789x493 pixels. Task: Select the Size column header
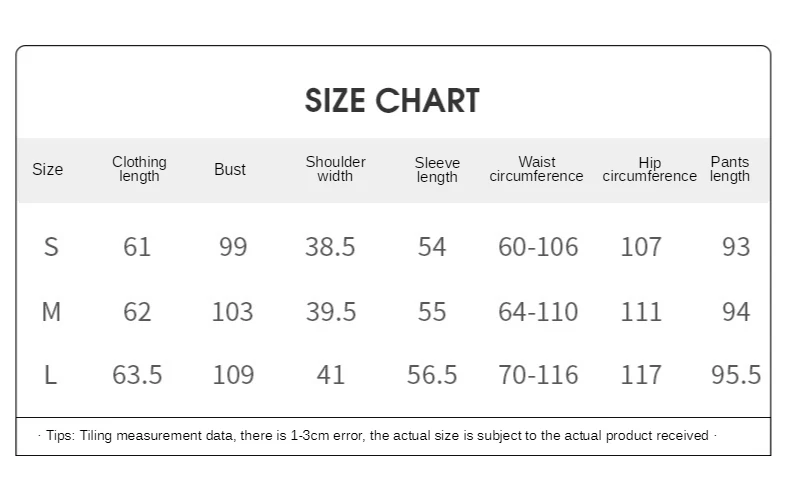[48, 170]
